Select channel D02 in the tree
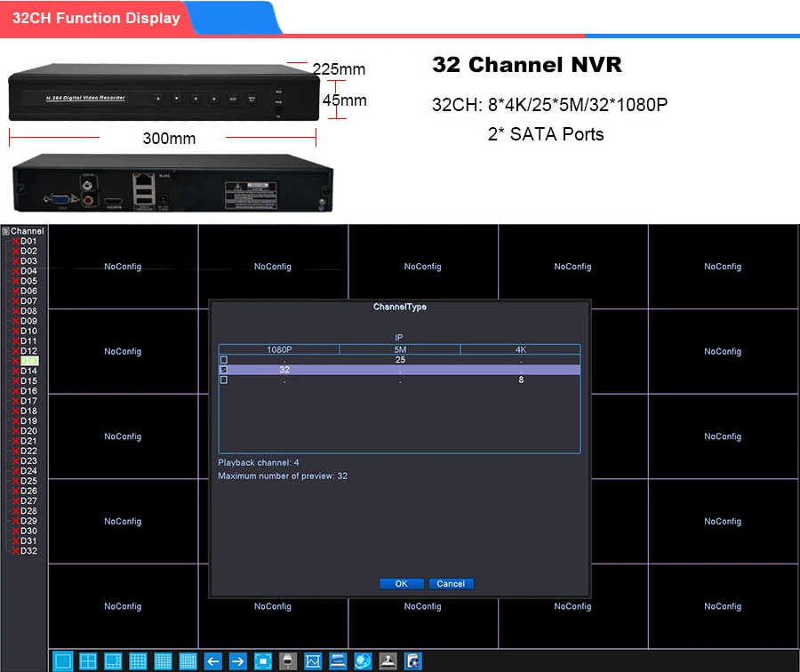The image size is (800, 672). point(28,251)
